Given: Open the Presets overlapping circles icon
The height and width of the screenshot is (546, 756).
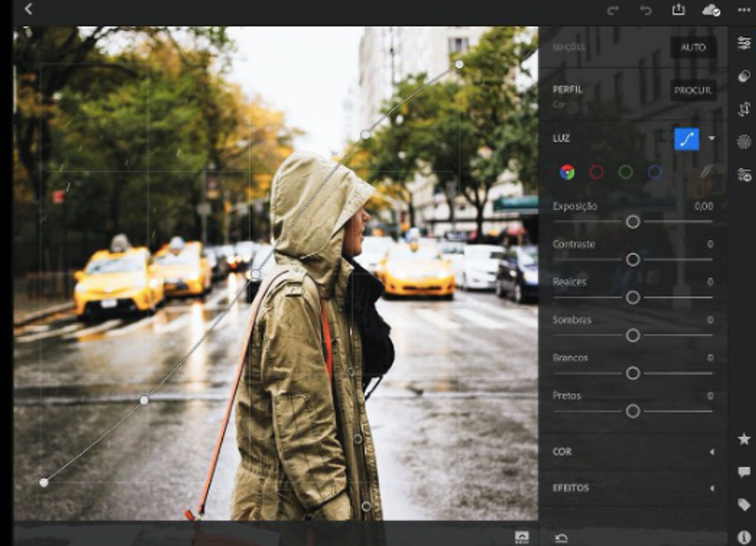Looking at the screenshot, I should (744, 76).
